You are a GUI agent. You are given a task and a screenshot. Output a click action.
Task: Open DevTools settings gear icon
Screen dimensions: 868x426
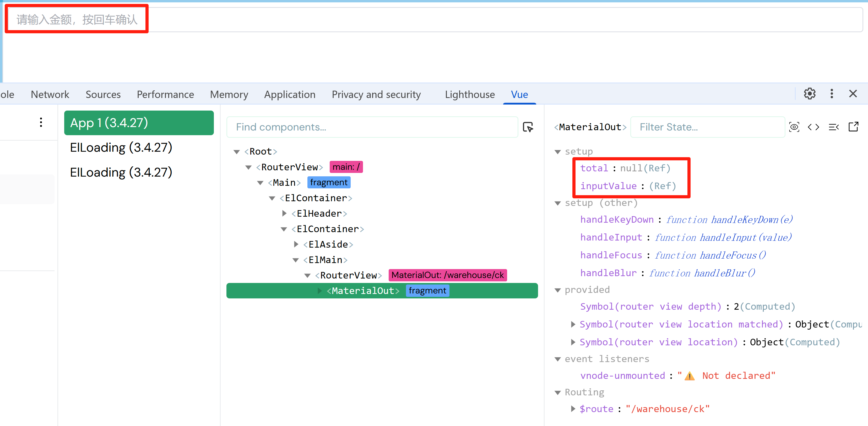810,94
